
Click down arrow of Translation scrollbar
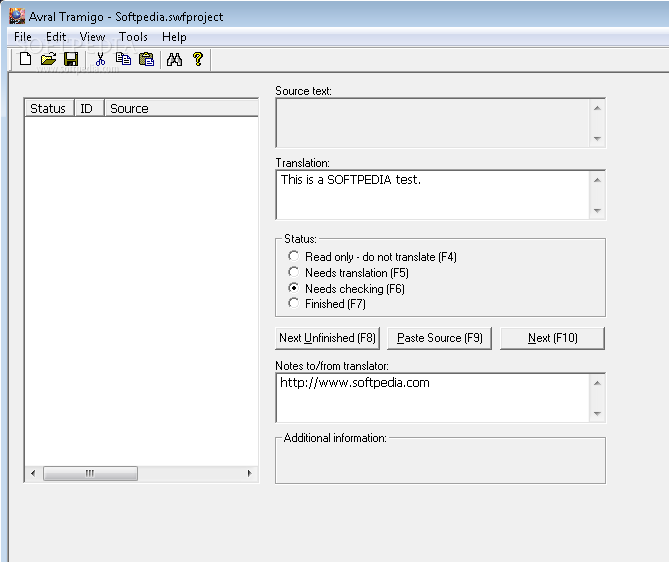597,211
